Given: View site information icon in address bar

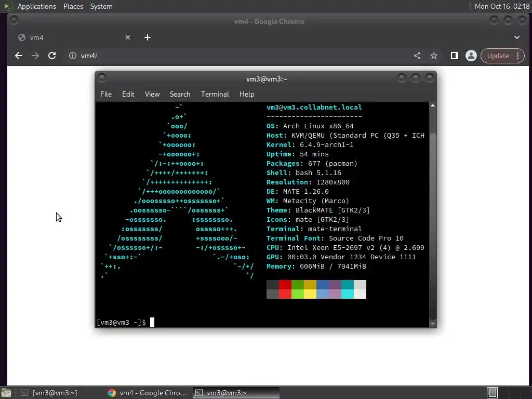Looking at the screenshot, I should (x=73, y=56).
